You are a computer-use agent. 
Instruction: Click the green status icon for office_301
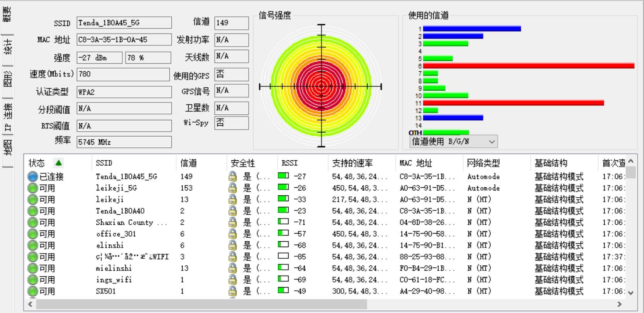pyautogui.click(x=33, y=234)
